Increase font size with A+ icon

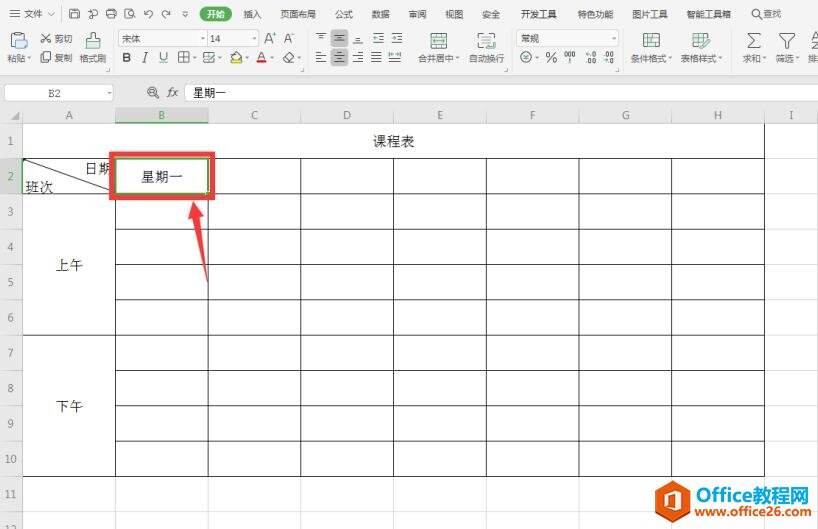(270, 39)
